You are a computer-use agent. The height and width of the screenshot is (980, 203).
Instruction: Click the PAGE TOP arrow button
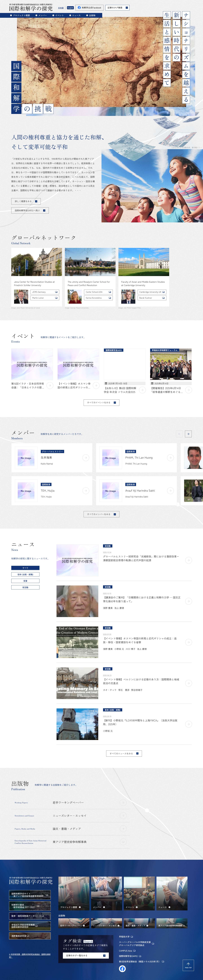click(x=188, y=965)
